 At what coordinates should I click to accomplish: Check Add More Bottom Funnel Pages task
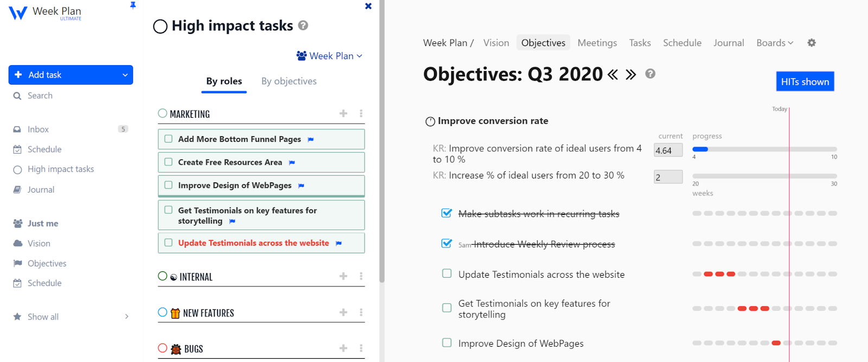tap(168, 139)
